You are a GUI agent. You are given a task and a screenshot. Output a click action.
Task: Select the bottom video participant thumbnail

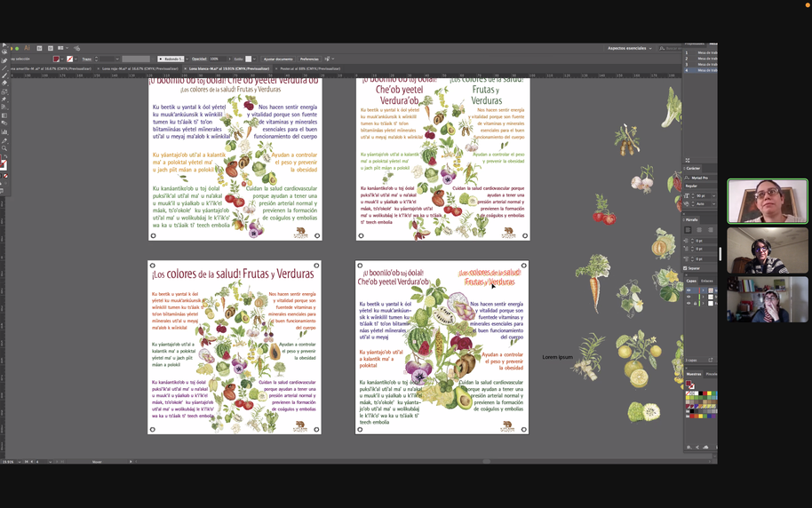pos(768,299)
